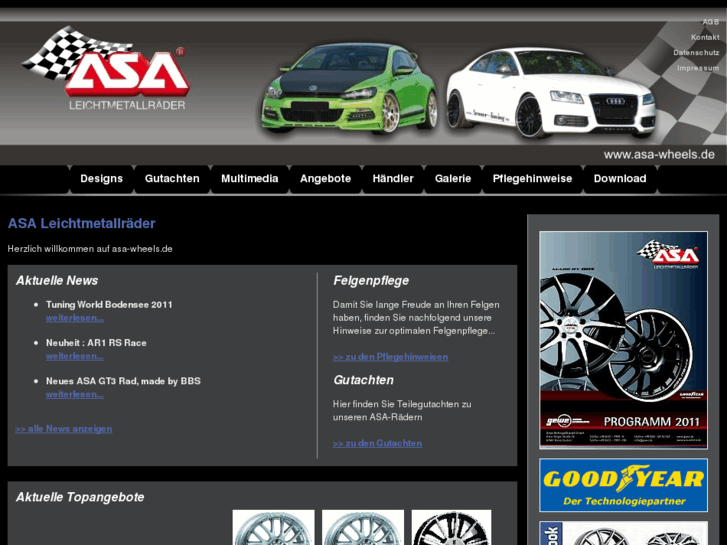Follow the 'zu den Gutachten' link
This screenshot has width=727, height=545.
click(377, 443)
